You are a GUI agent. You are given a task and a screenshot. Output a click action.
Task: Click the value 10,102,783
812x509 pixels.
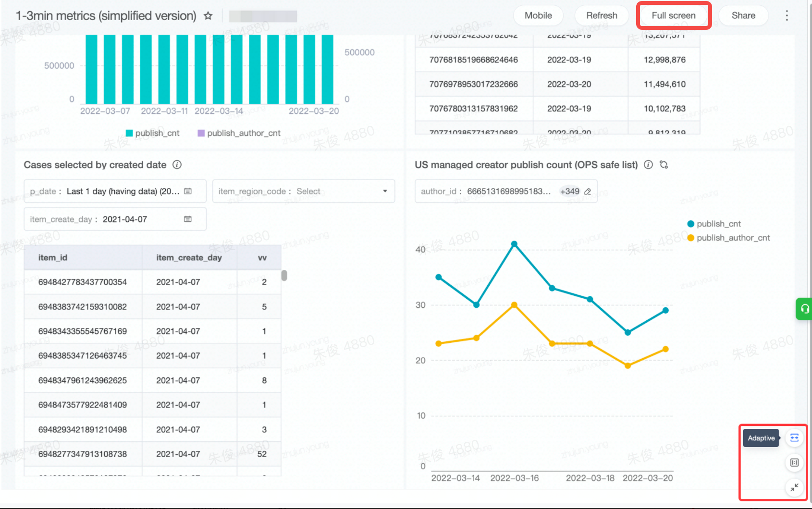click(x=664, y=109)
